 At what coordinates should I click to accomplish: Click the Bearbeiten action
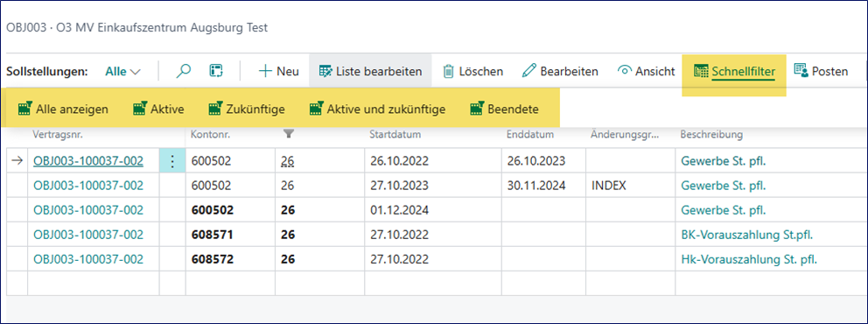[x=560, y=72]
